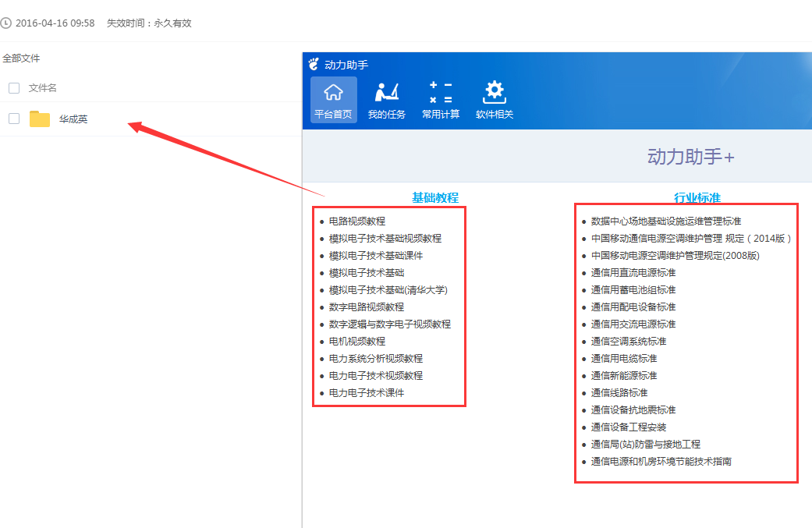Open 通信用配电设备标准
This screenshot has height=528, width=812.
tap(633, 307)
